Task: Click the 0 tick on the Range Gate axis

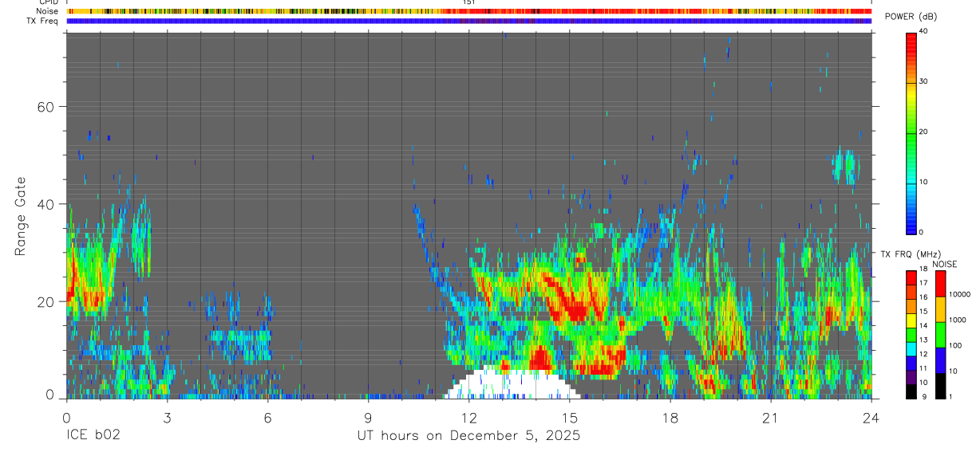Action: 50,395
